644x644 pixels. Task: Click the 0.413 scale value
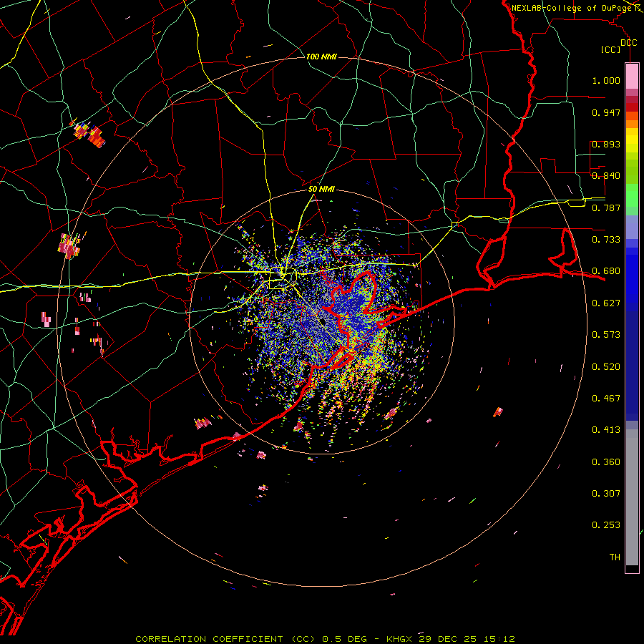tap(606, 430)
